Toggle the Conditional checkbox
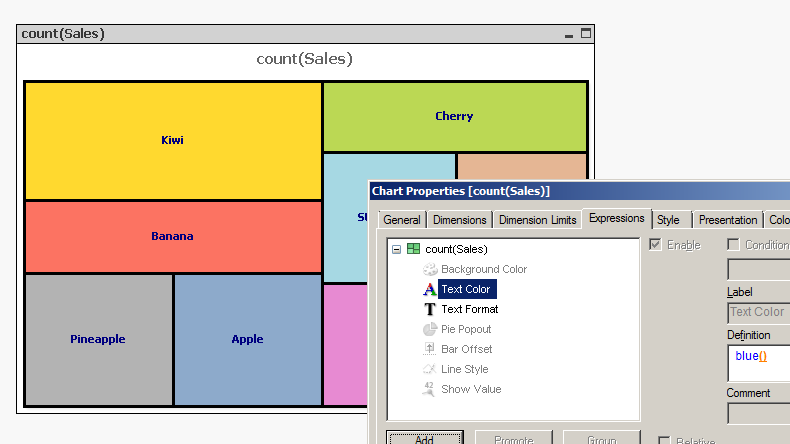Screen dimensions: 790x444 733,245
